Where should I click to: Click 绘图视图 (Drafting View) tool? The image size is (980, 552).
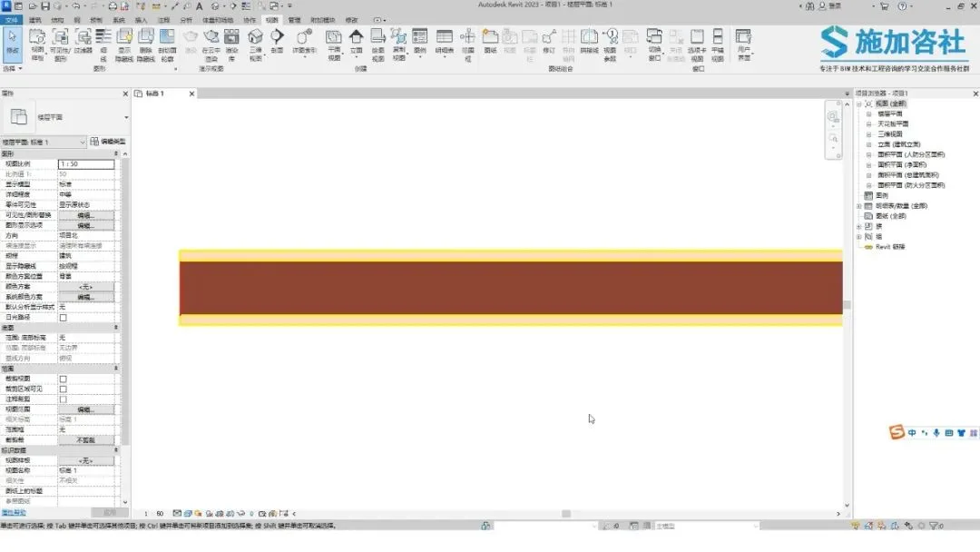(x=378, y=45)
